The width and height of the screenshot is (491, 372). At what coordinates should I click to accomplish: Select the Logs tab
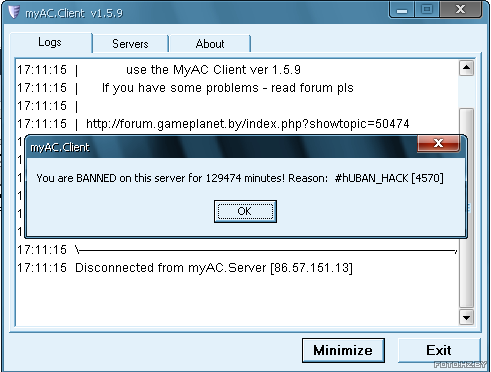[x=50, y=42]
